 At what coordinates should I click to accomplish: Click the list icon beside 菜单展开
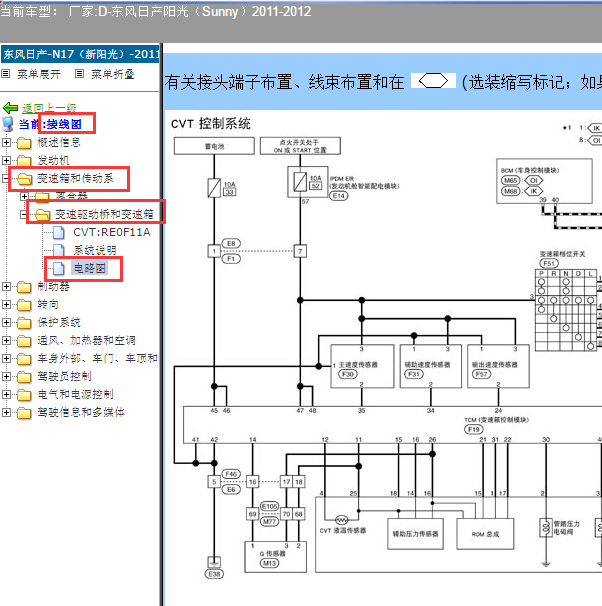click(6, 73)
